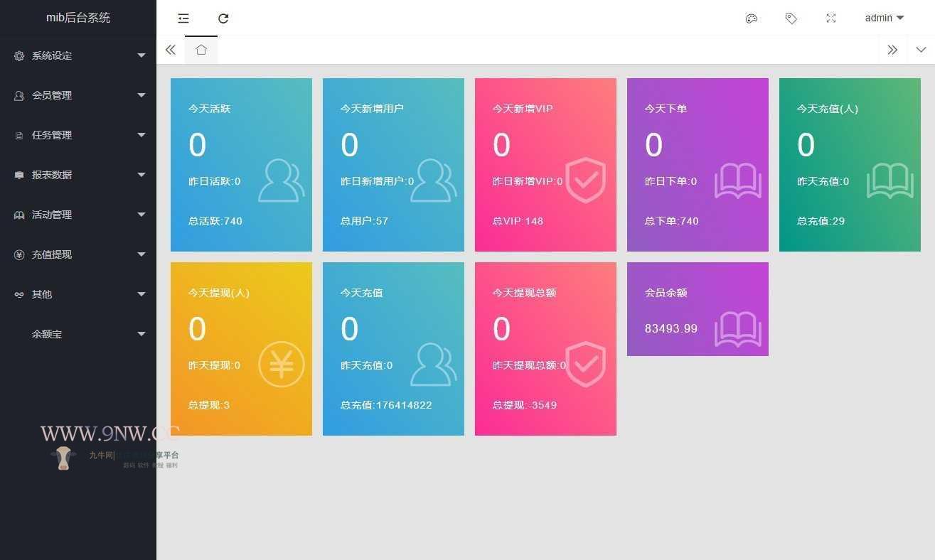Click the mib后台系统 logo title
Screen dimensions: 935x560
[x=78, y=18]
